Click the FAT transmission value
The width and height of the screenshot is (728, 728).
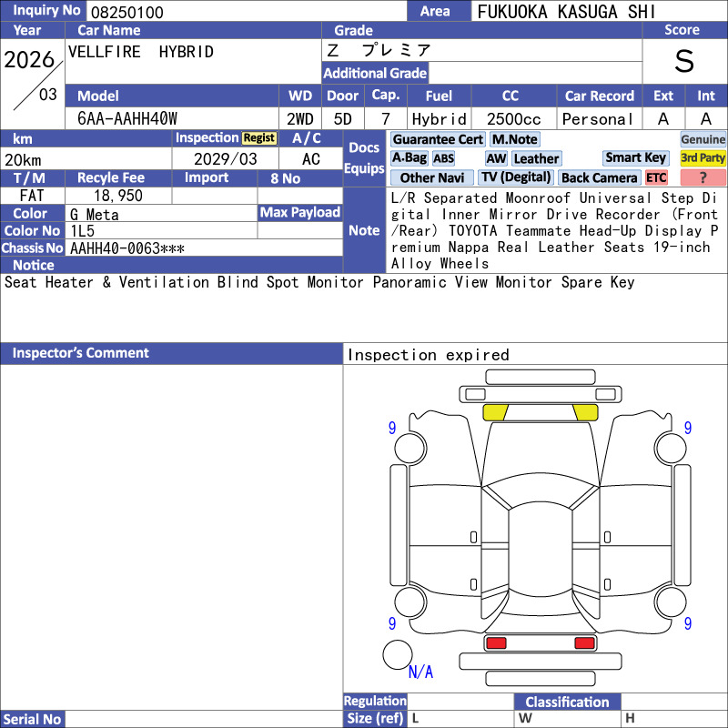point(32,196)
